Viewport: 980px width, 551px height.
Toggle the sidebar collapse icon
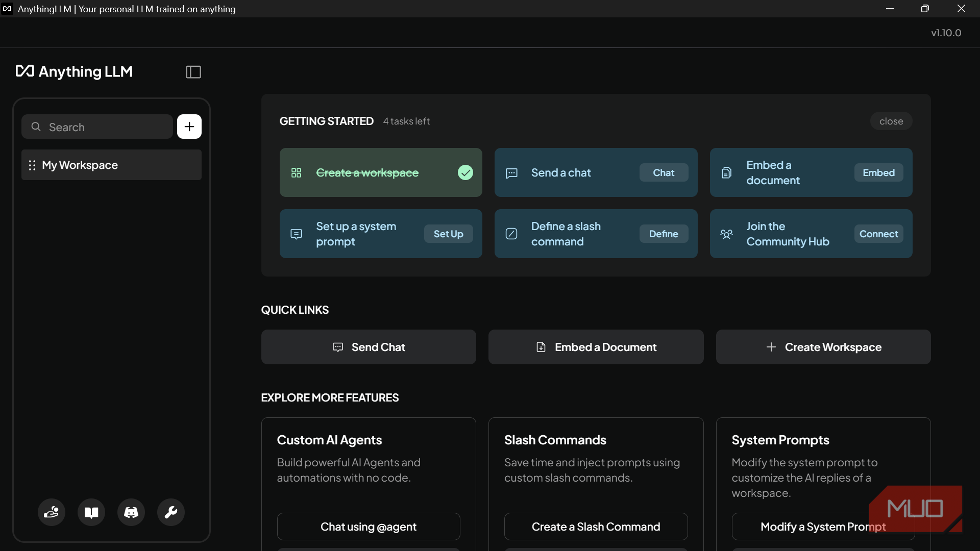[193, 72]
